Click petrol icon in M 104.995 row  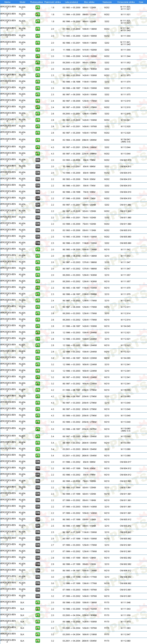pos(38,358)
